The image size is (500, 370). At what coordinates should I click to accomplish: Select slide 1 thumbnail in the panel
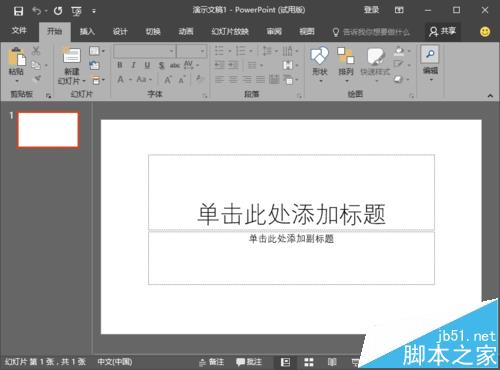[x=48, y=130]
